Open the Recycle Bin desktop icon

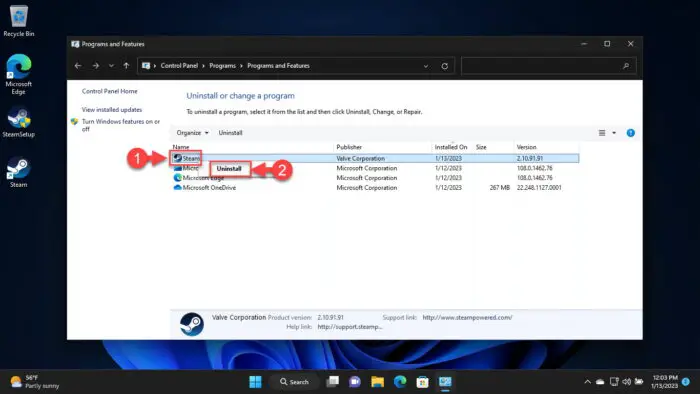pos(18,21)
